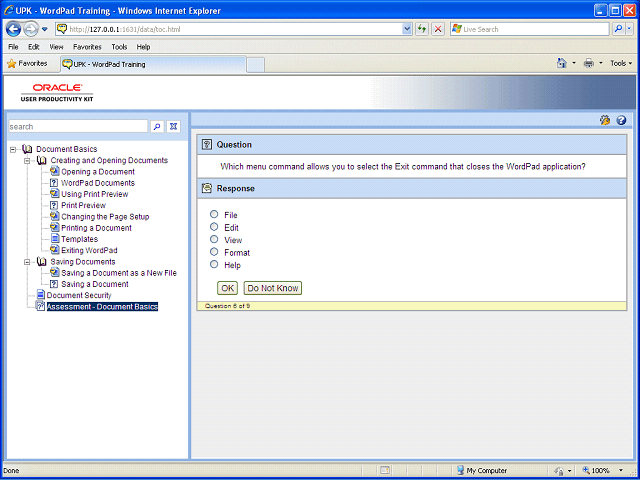Screen dimensions: 640x480
Task: Click the My Computer security zone icon
Action: point(460,470)
